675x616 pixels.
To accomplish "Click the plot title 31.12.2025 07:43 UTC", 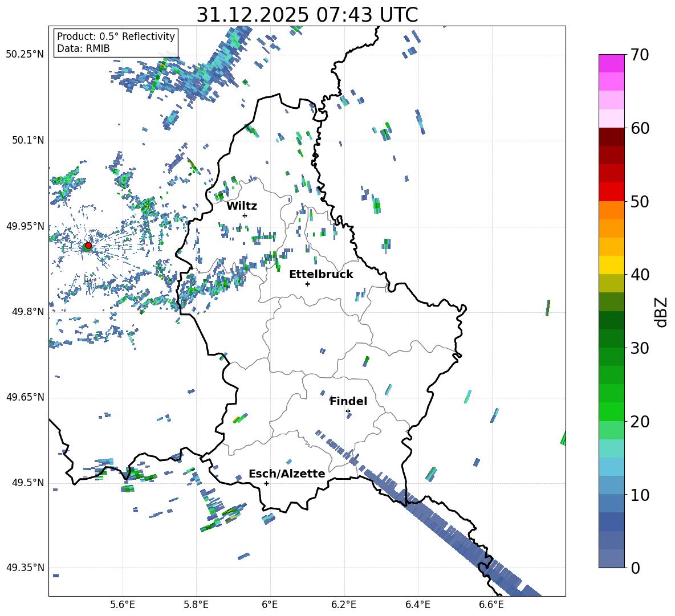I will point(307,15).
